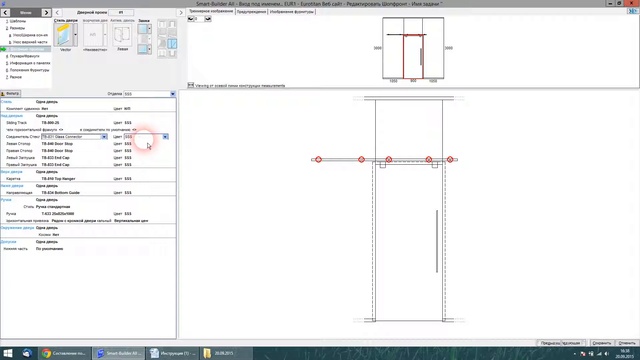Screen dimensions: 640x360
Task: Choose the bottom-left door layout icon
Action: 162,53
